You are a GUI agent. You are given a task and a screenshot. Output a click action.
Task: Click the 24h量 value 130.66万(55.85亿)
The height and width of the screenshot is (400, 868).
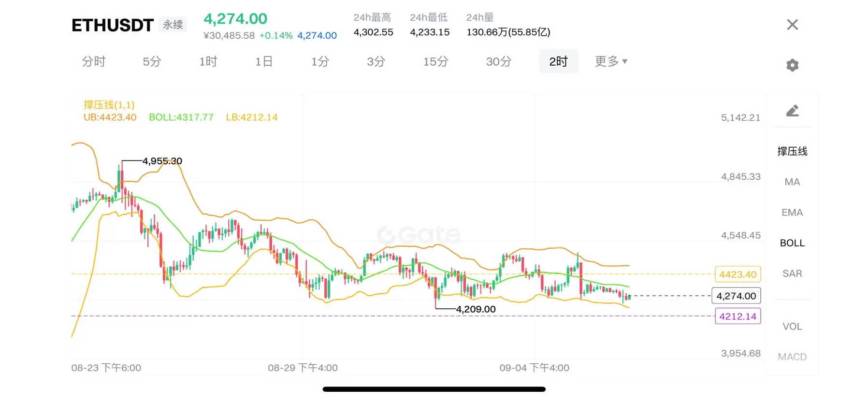pos(508,32)
